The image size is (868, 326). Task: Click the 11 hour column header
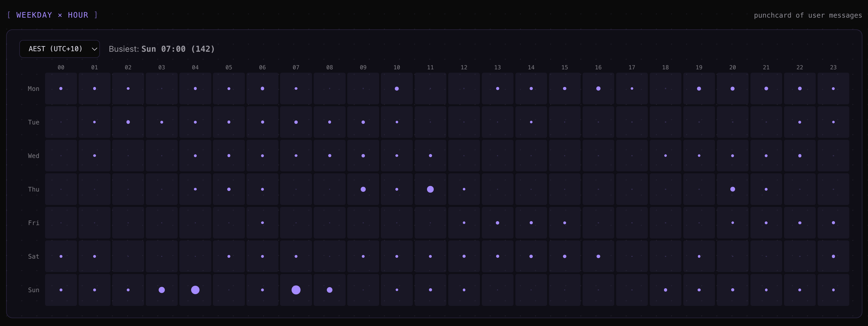(430, 67)
